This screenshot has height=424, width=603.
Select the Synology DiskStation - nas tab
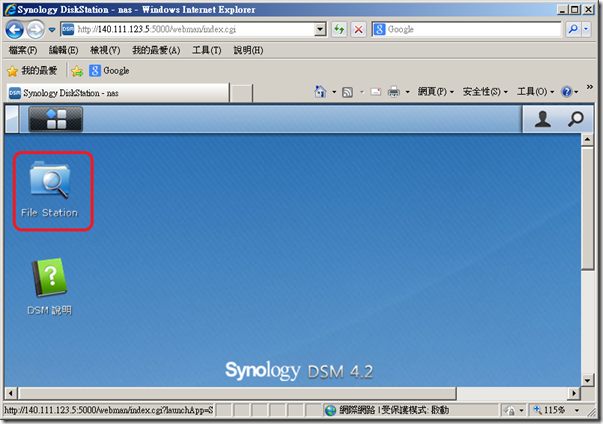click(118, 93)
